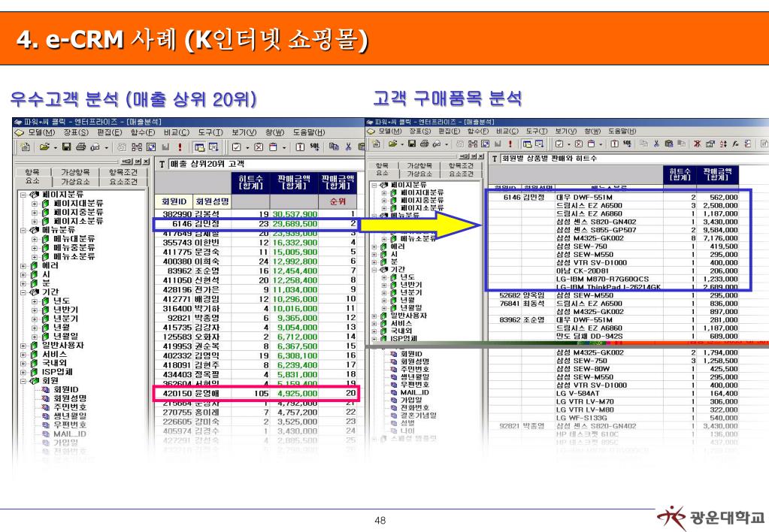Click tree structure icon in left window toolbar
The height and width of the screenshot is (532, 769).
point(137,147)
